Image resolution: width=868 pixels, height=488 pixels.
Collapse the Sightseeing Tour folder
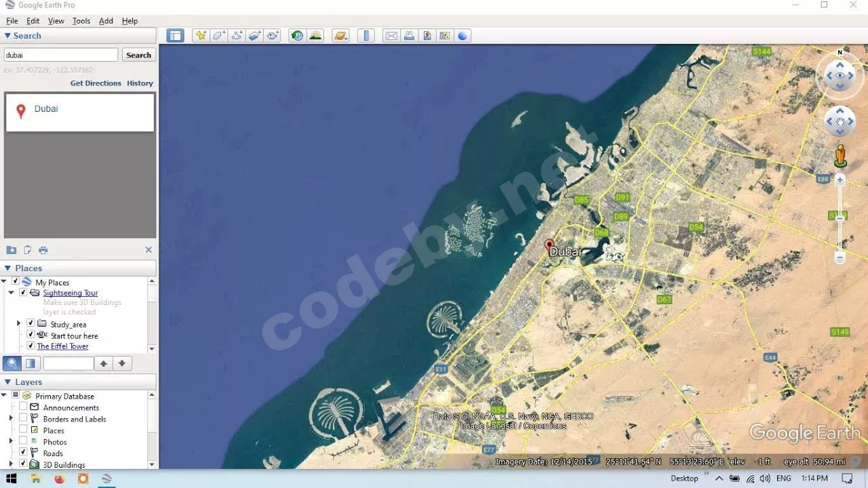(12, 293)
